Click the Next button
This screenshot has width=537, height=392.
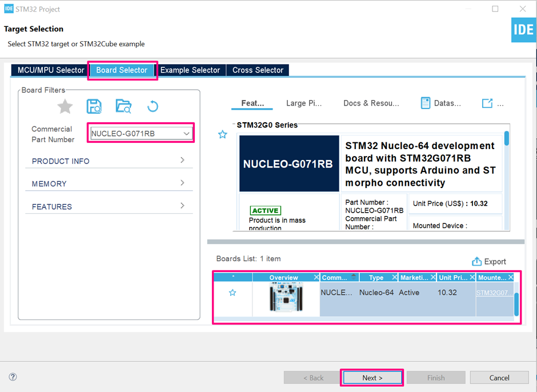[x=372, y=378]
